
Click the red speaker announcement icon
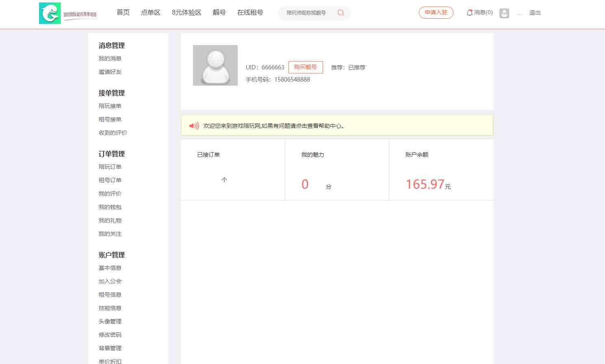[194, 126]
